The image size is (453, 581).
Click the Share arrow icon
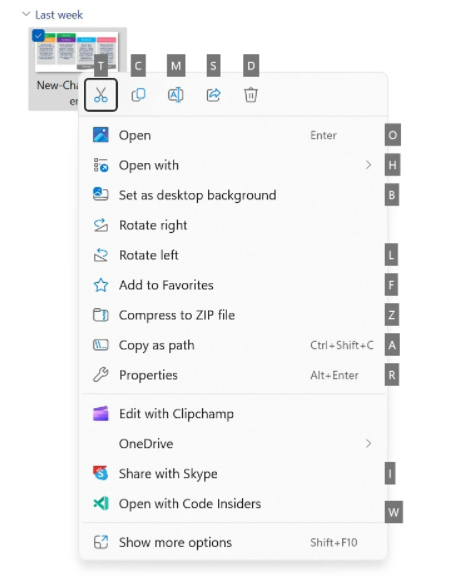[x=213, y=95]
